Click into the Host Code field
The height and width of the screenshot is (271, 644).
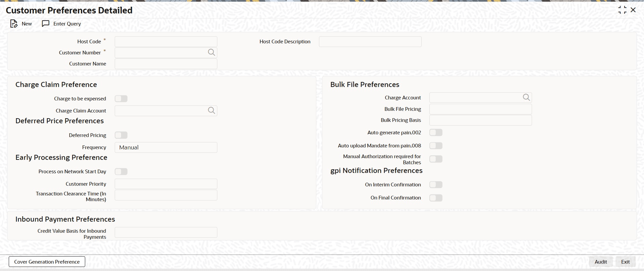tap(166, 42)
